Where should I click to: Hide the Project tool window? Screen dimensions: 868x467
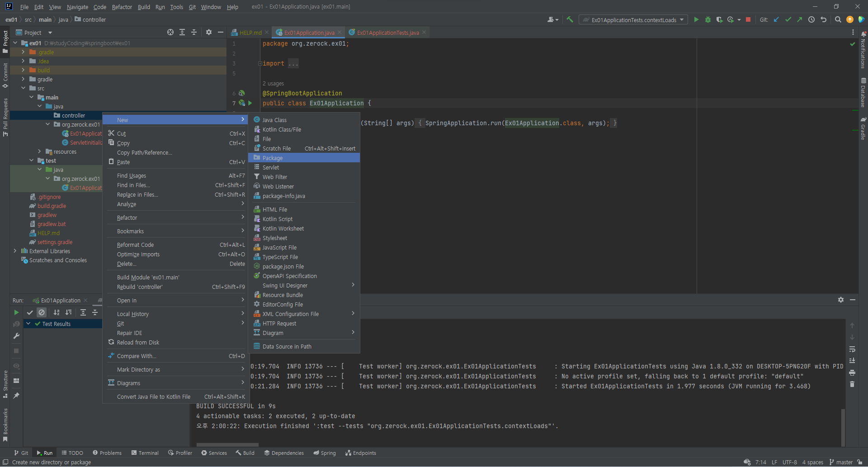[x=220, y=32]
